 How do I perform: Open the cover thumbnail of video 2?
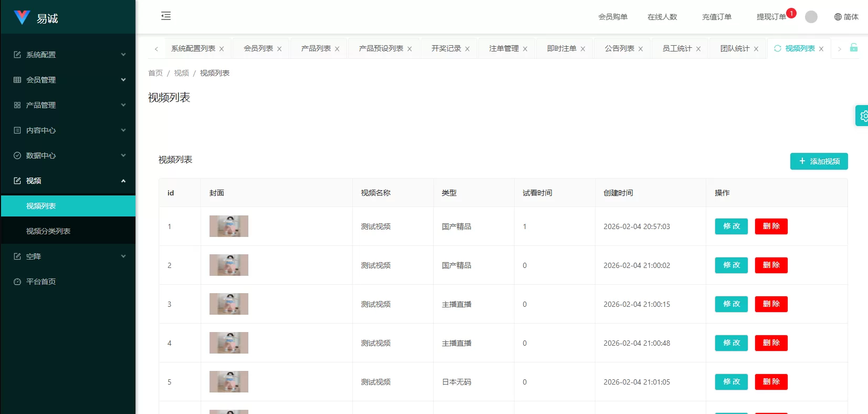[229, 265]
